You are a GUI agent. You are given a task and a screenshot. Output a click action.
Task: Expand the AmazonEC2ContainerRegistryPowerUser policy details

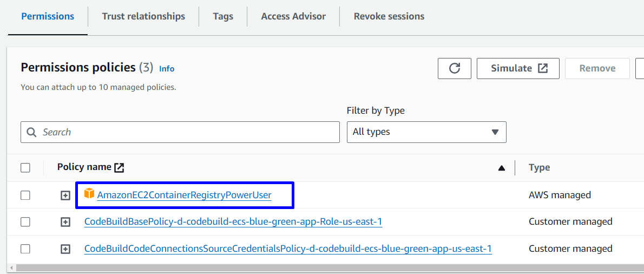(65, 195)
